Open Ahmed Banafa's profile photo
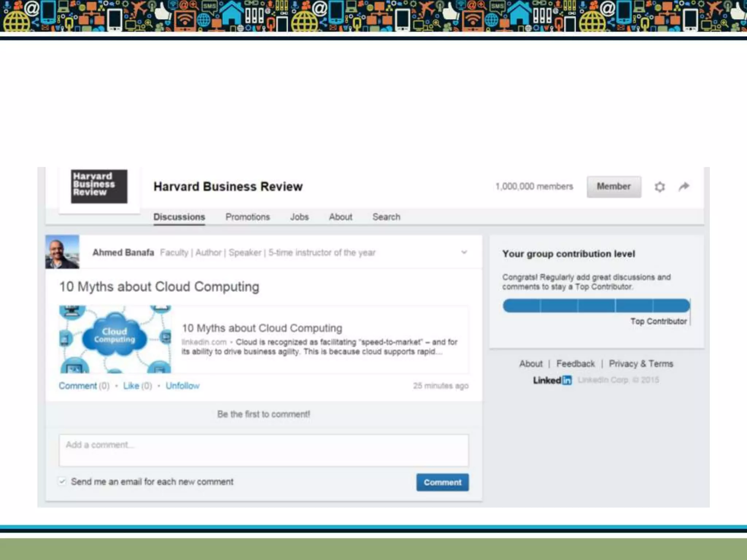 [x=62, y=252]
